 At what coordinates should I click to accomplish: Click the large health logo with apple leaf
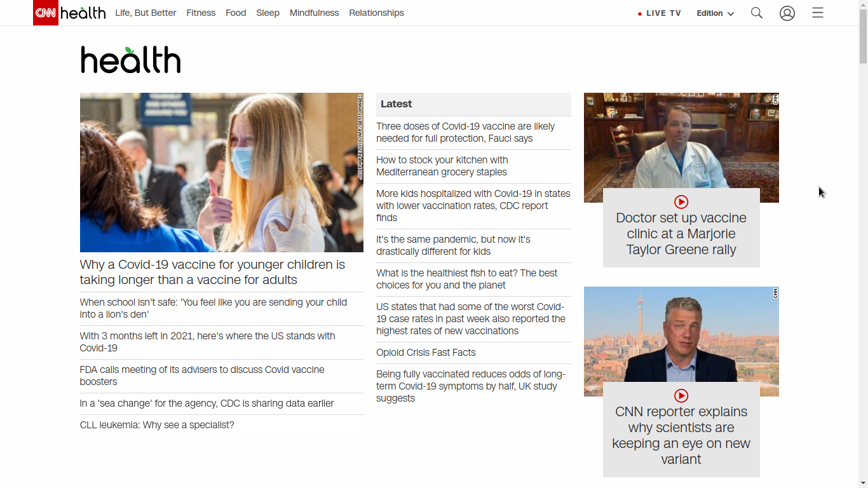[x=130, y=60]
